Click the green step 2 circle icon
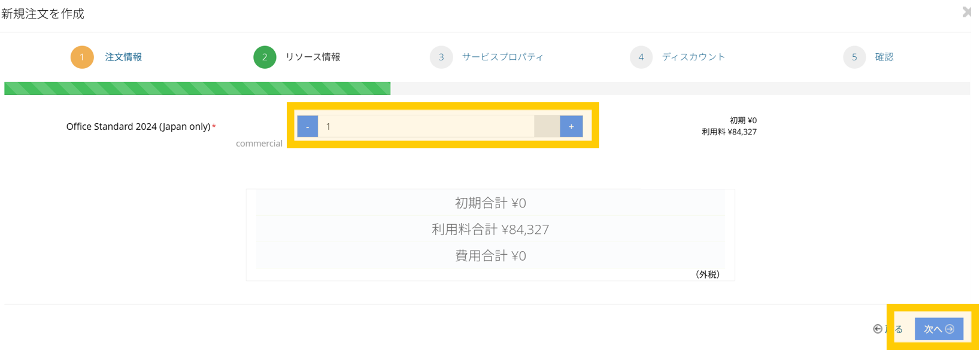Image resolution: width=980 pixels, height=351 pixels. [x=265, y=57]
